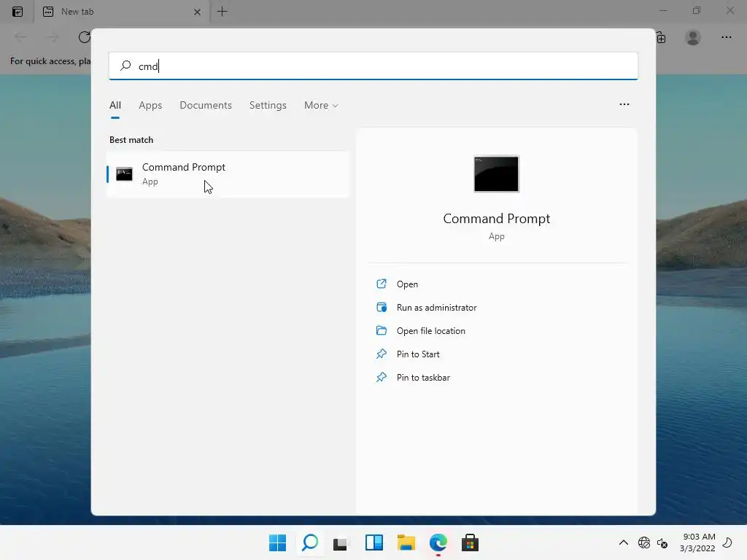This screenshot has width=747, height=560.
Task: Switch to the Documents search tab
Action: pyautogui.click(x=206, y=105)
